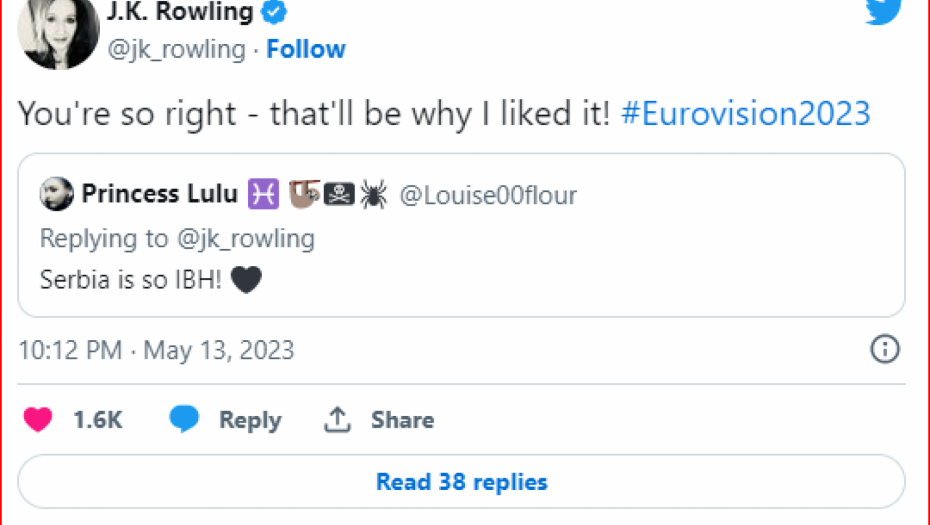
Task: Click the 10:12 PM · May 13, 2023 timestamp
Action: click(x=157, y=350)
